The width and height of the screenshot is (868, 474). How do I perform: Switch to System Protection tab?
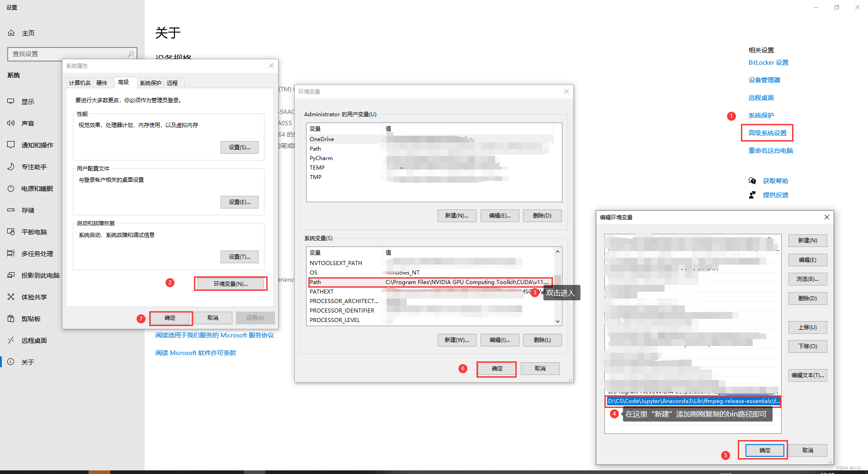tap(150, 83)
